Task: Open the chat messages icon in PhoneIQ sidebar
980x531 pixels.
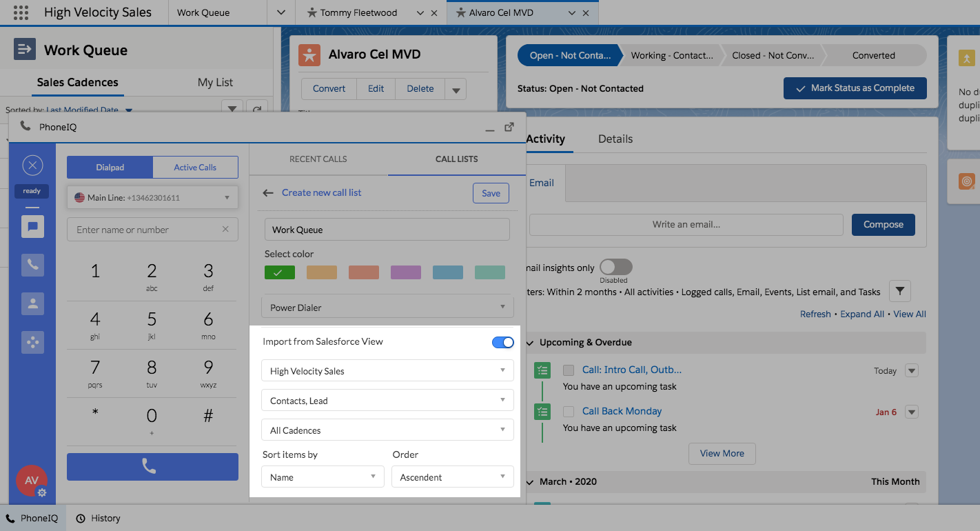Action: [x=32, y=227]
